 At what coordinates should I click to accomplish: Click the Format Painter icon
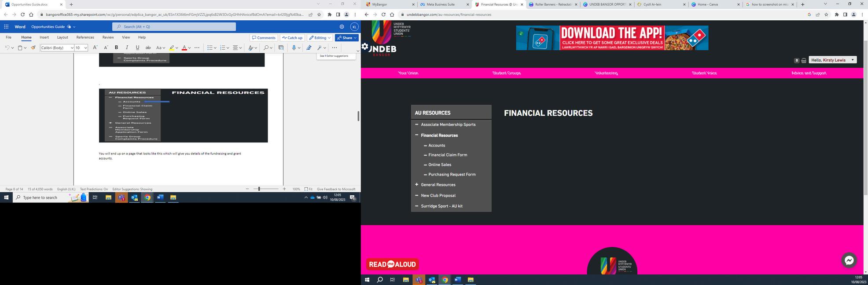pos(33,47)
